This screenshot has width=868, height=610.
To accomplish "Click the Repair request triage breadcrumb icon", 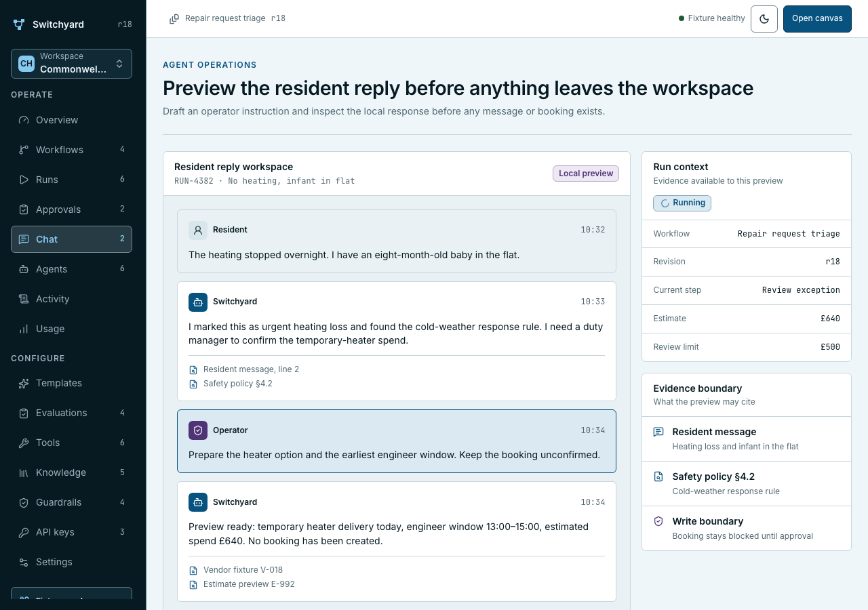I will pos(174,19).
